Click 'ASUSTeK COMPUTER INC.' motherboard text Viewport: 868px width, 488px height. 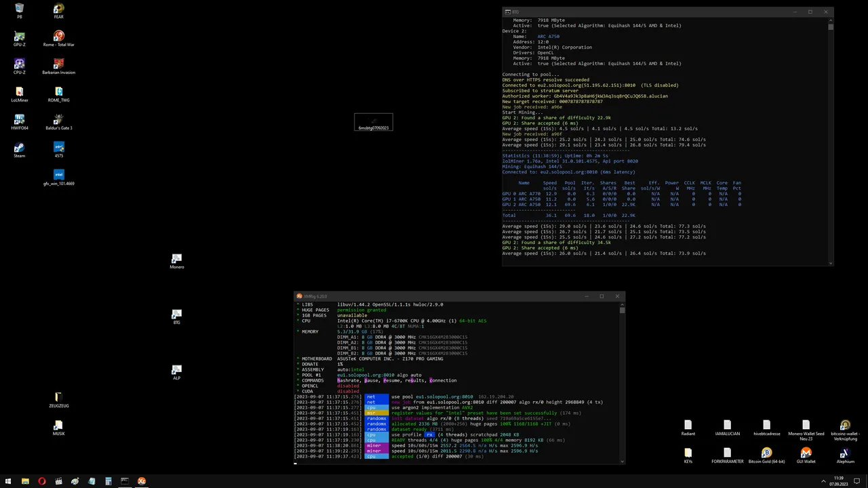point(367,359)
